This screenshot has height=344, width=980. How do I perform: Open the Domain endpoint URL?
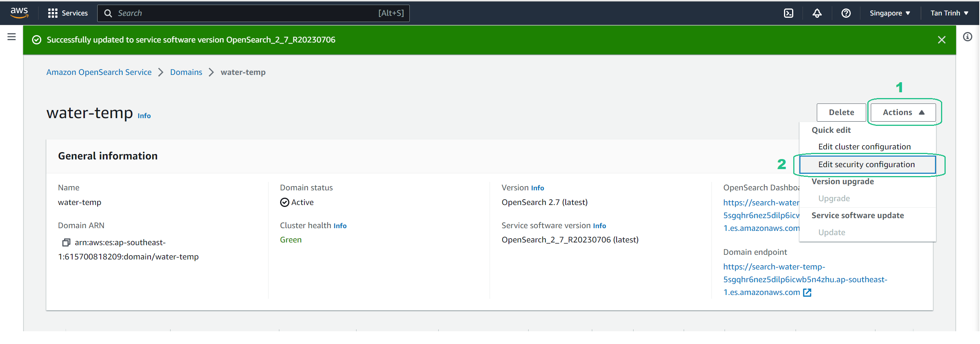pos(805,280)
